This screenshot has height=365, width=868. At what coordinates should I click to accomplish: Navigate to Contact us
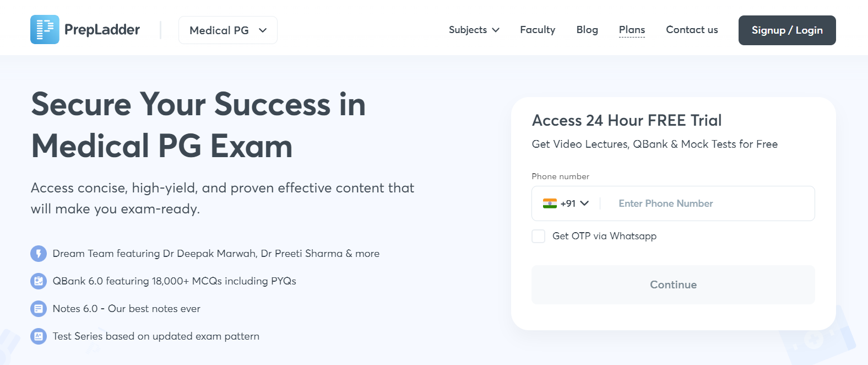(692, 30)
